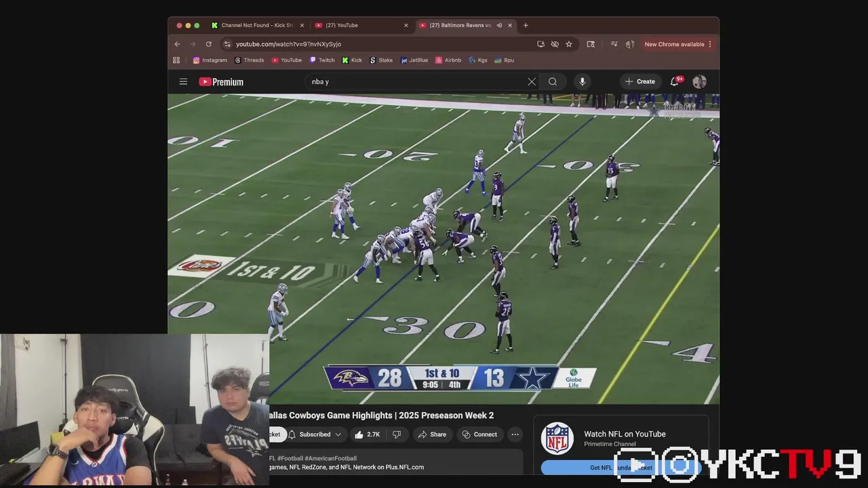Viewport: 868px width, 488px height.
Task: Dislike the video
Action: pos(397,434)
